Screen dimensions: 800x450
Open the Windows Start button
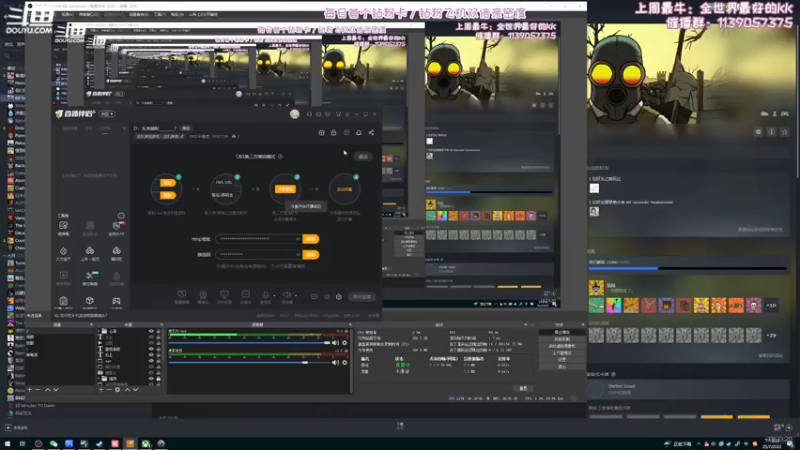point(7,444)
